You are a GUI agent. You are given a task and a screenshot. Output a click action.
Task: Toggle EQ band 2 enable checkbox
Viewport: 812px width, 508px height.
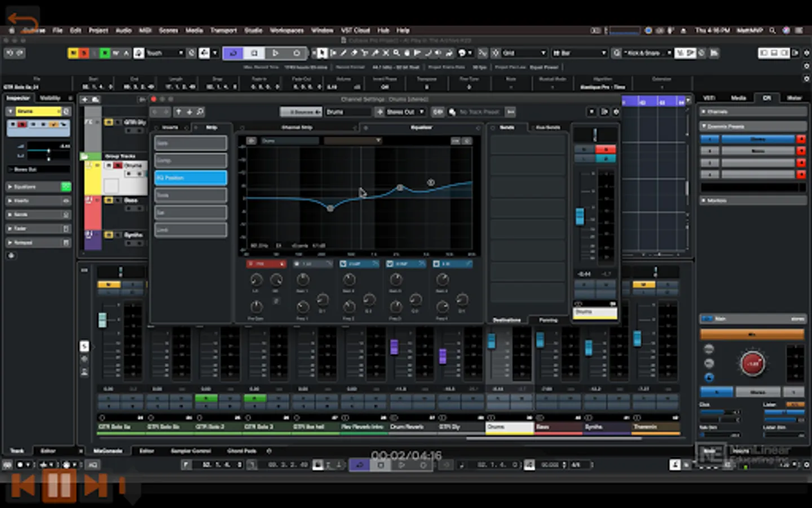click(343, 264)
